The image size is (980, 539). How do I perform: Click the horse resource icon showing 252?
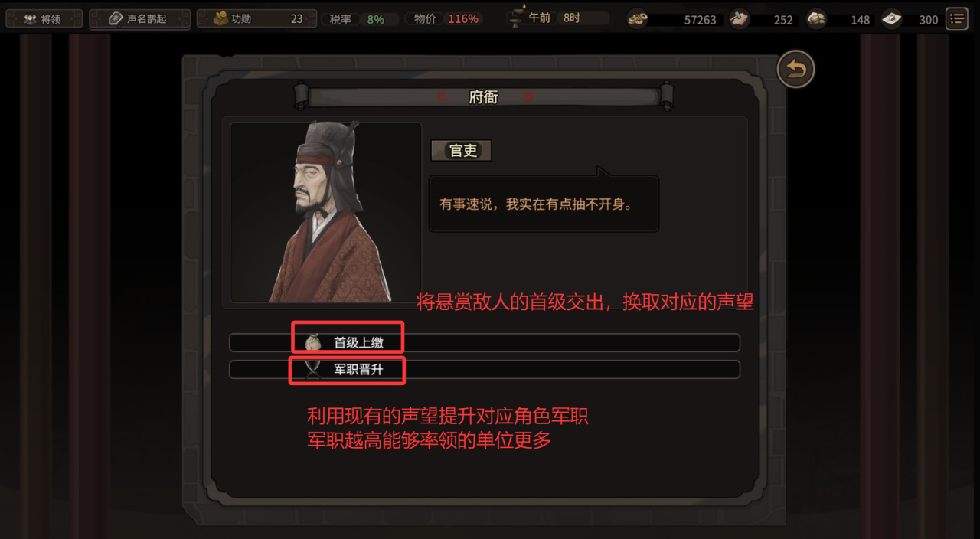point(738,19)
